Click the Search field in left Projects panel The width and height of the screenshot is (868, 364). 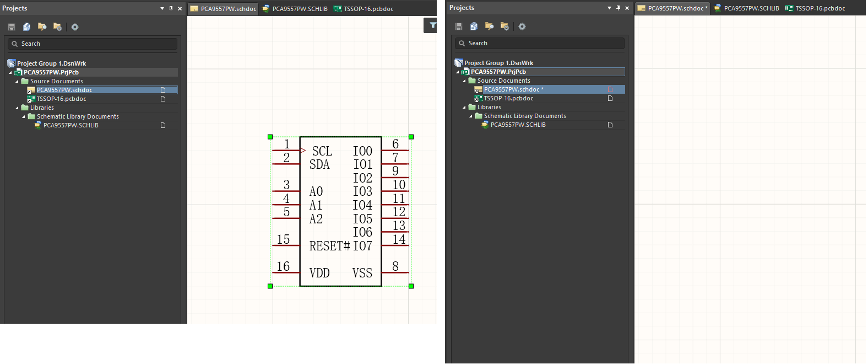[x=93, y=44]
